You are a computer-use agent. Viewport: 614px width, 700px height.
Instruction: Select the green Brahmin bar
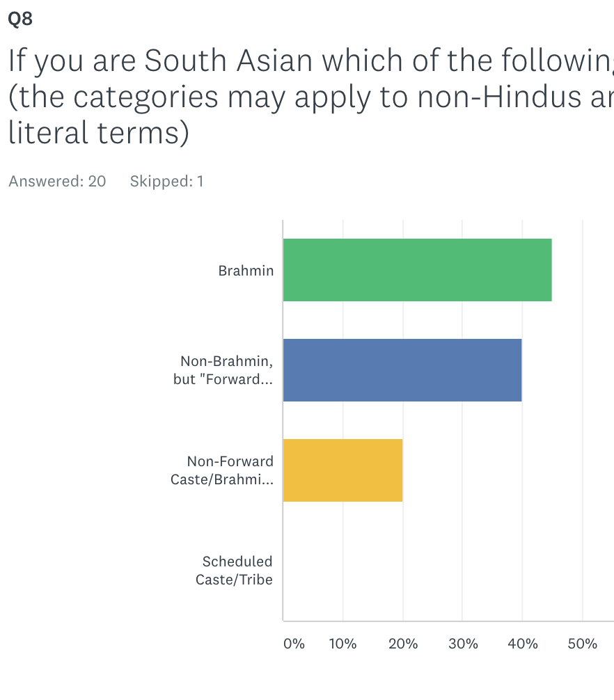click(417, 270)
